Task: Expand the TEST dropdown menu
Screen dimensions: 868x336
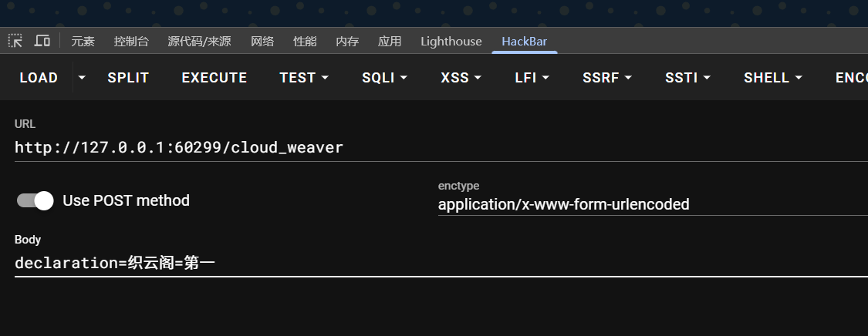Action: click(304, 78)
